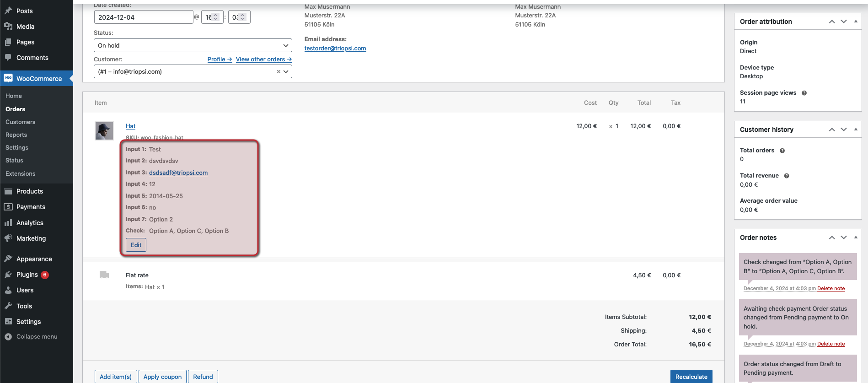Click the Posts pin icon
The height and width of the screenshot is (383, 868).
[8, 11]
